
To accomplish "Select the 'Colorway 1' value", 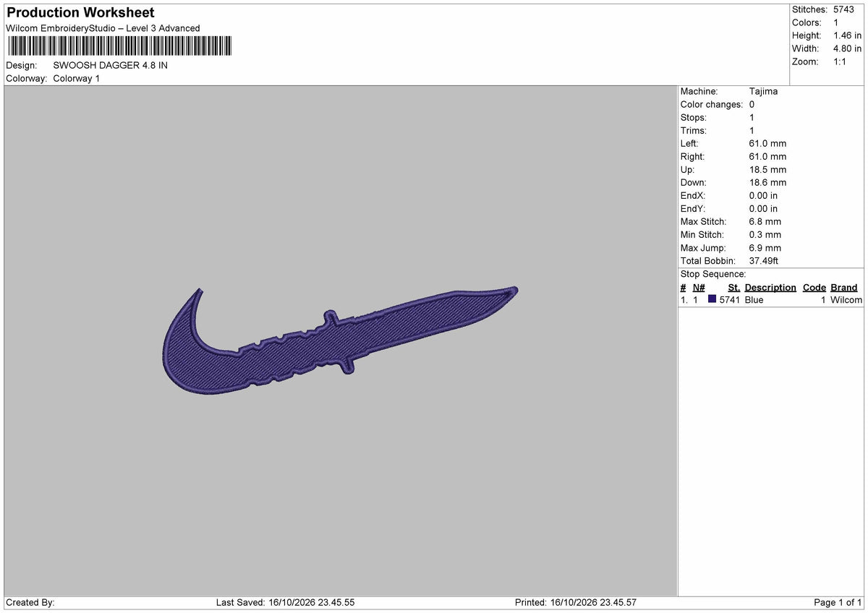I will (77, 78).
